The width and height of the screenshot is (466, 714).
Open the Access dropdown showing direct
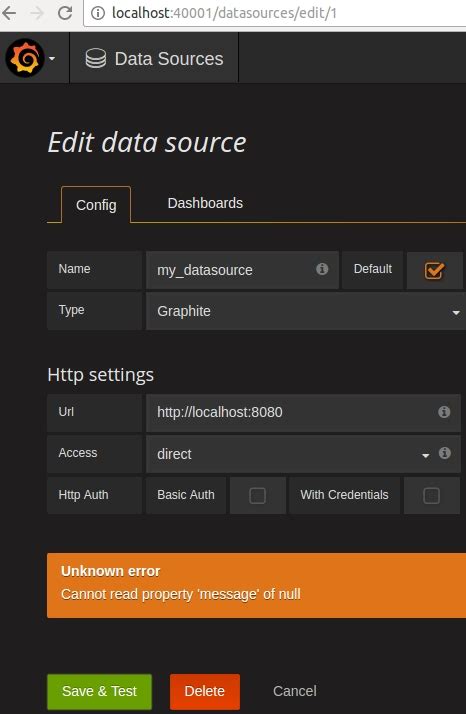(290, 454)
